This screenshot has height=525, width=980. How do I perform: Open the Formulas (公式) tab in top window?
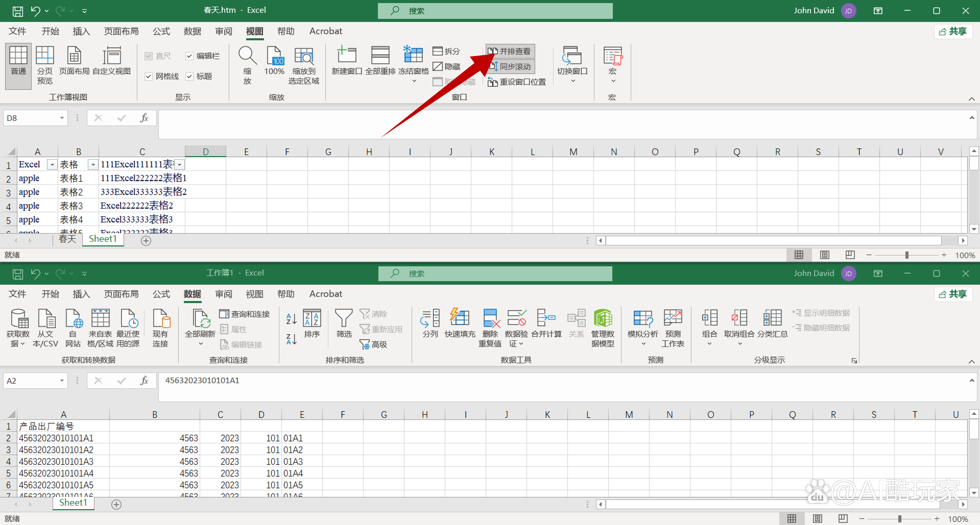[161, 31]
